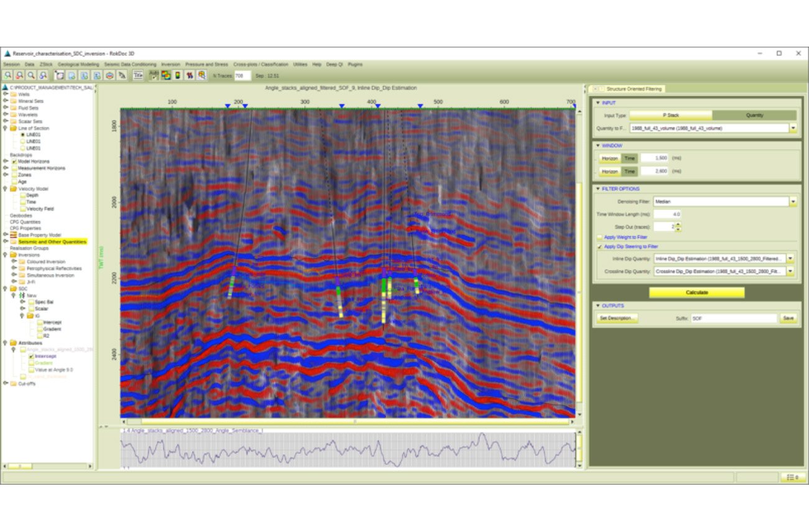809x532 pixels.
Task: Enable the Apply Weight to Filter checkbox
Action: pos(598,237)
